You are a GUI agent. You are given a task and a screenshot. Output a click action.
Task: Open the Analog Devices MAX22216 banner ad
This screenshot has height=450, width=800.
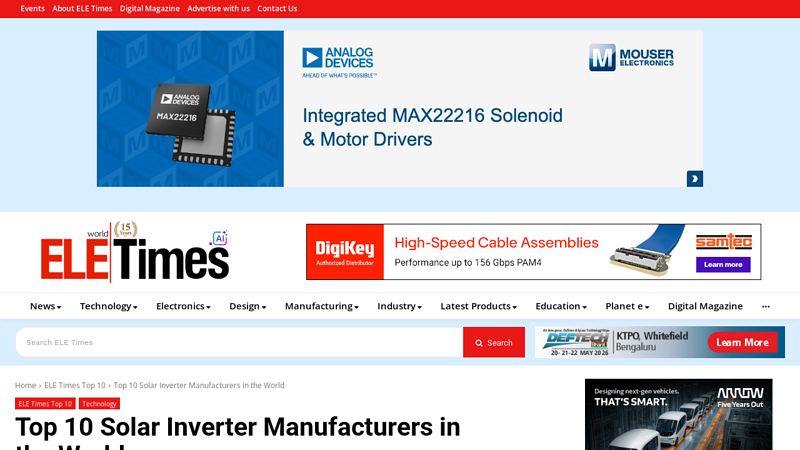click(x=399, y=109)
